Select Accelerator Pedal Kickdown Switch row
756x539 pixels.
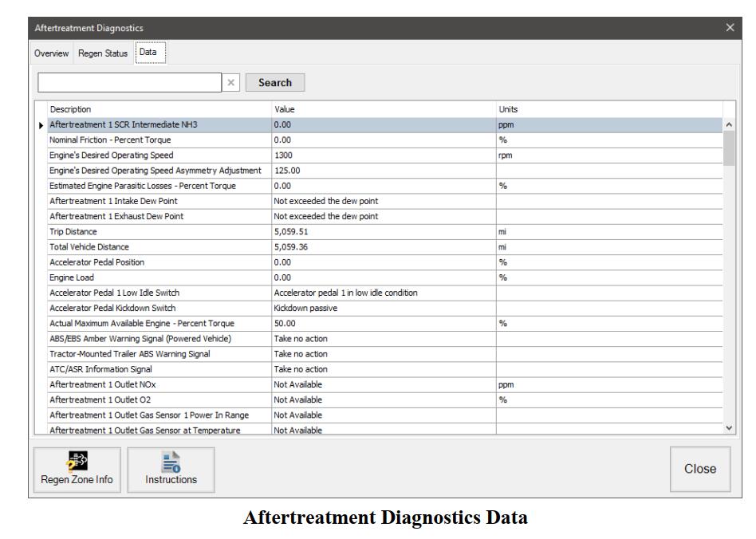pos(384,308)
